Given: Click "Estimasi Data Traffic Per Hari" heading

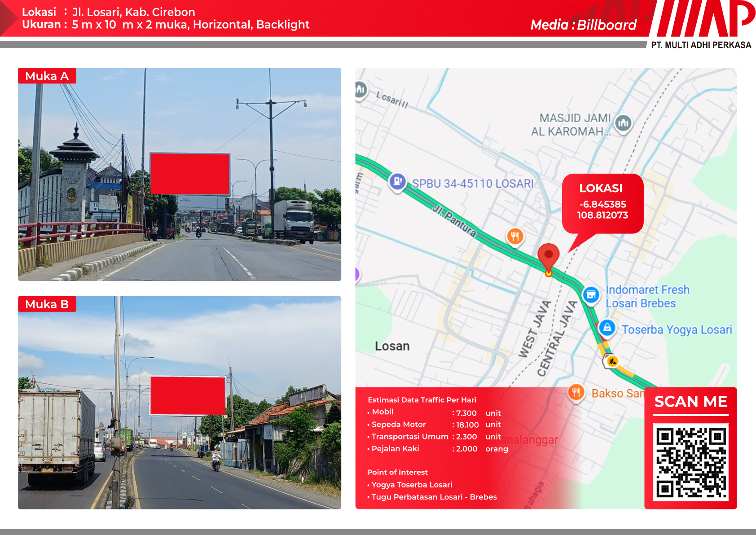Looking at the screenshot, I should (422, 400).
